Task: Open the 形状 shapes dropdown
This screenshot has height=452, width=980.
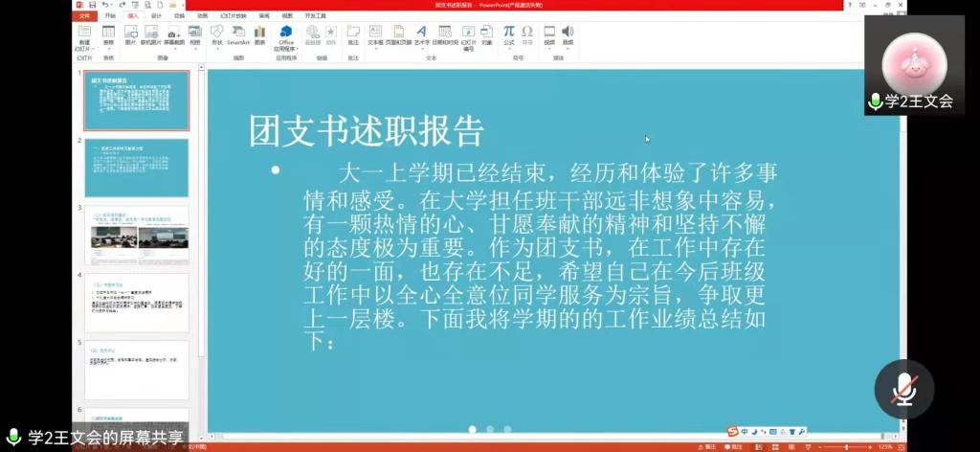Action: click(216, 36)
